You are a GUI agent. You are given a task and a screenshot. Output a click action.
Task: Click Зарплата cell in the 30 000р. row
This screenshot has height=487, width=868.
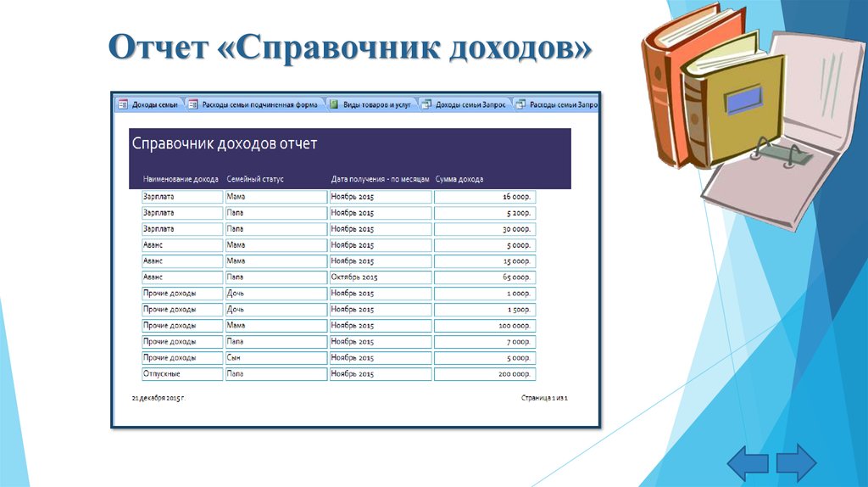click(182, 229)
